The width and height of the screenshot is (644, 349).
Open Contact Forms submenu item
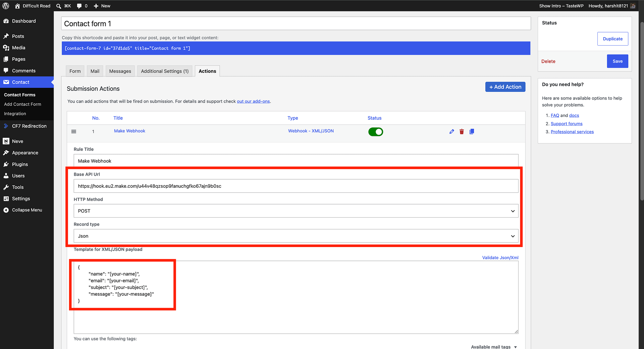[x=20, y=95]
